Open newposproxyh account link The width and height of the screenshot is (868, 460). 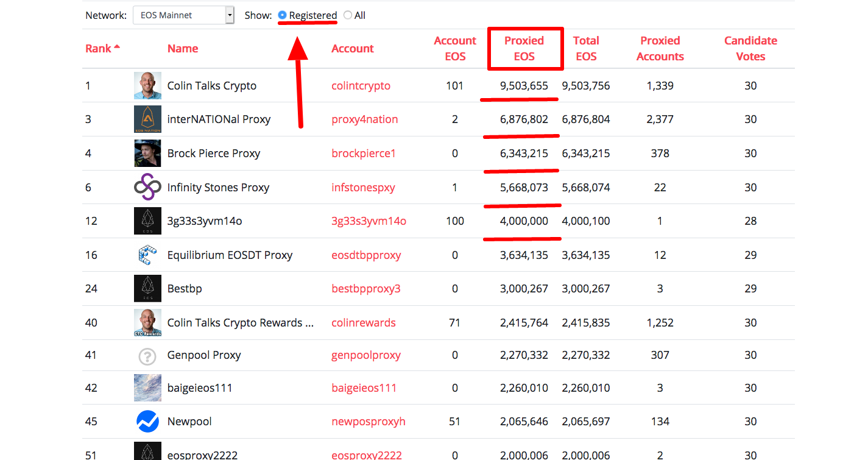tap(369, 422)
